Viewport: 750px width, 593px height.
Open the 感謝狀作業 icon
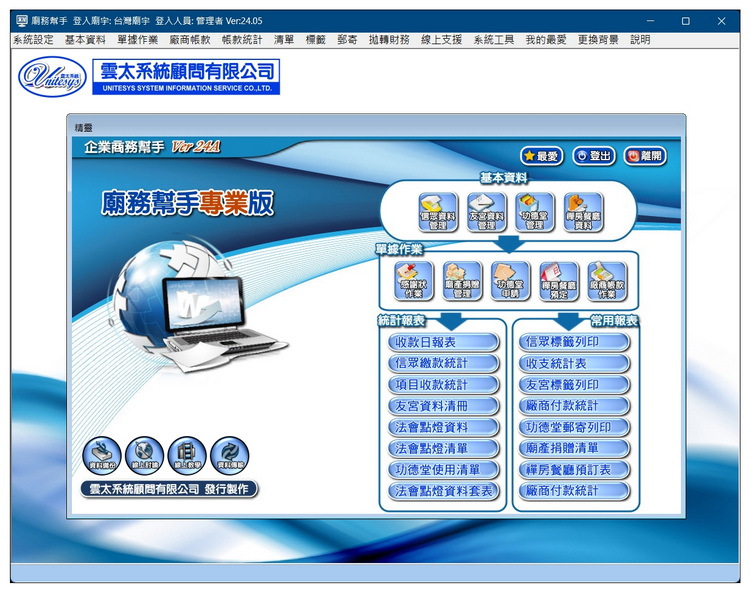pyautogui.click(x=414, y=281)
